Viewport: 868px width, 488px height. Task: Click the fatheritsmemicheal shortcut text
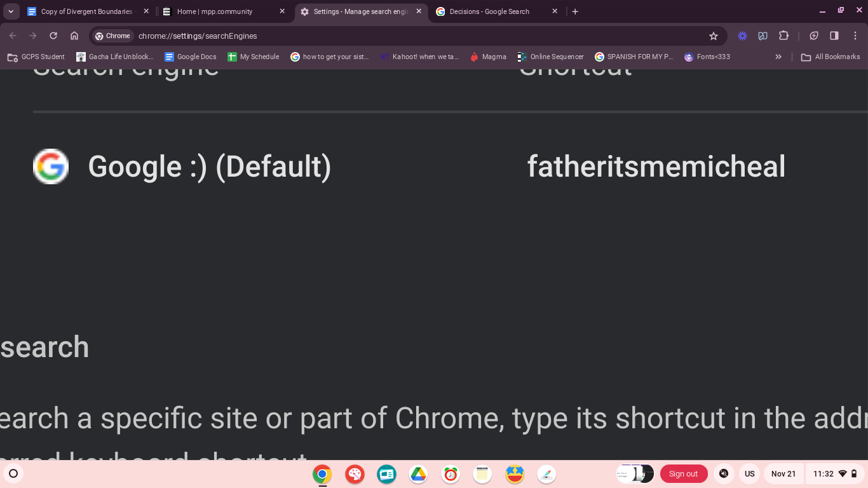(656, 166)
